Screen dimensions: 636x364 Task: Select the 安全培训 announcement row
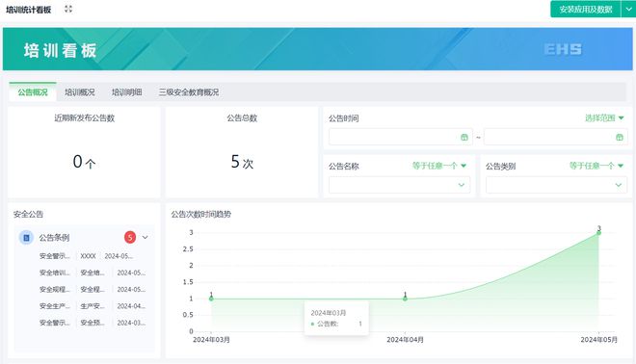point(93,273)
